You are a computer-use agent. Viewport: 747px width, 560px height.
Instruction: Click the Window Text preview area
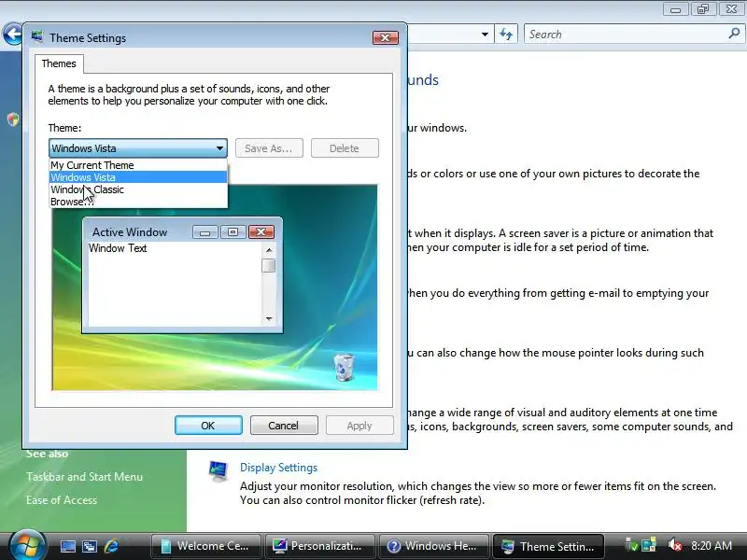click(175, 284)
